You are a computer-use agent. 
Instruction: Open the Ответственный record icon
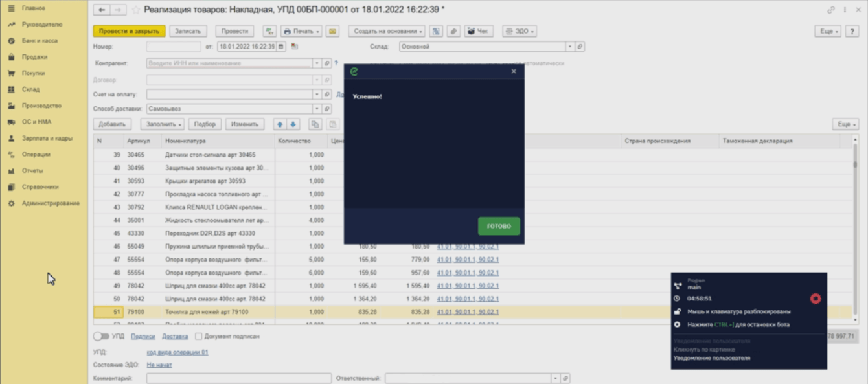565,378
